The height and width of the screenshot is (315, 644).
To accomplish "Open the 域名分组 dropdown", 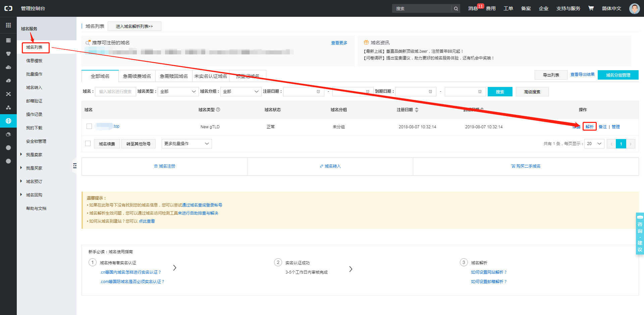I will [x=240, y=91].
